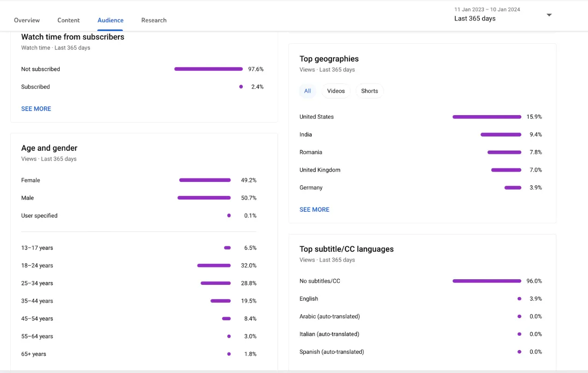Viewport: 588px width, 373px height.
Task: Click the 'Top geographies' card title
Action: (329, 59)
